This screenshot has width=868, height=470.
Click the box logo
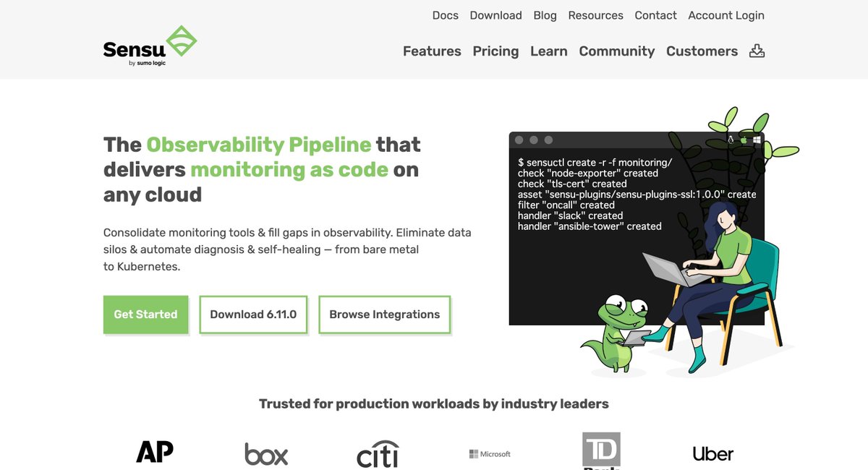pos(266,454)
